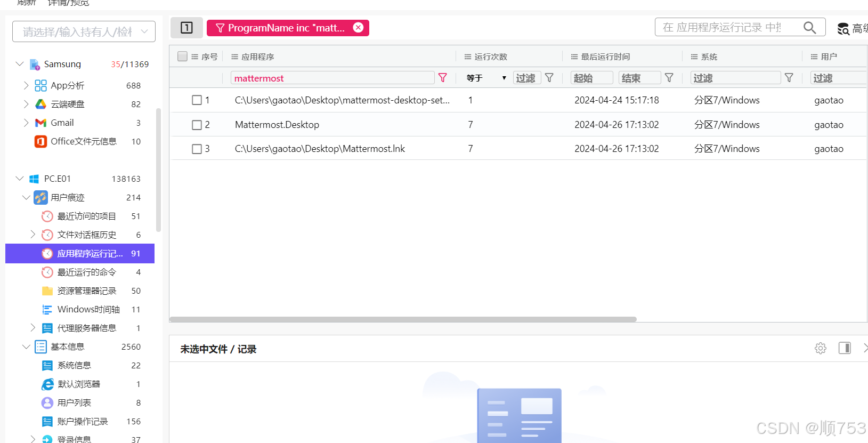Expand the 云端硬盘 node
The height and width of the screenshot is (443, 868).
(26, 104)
